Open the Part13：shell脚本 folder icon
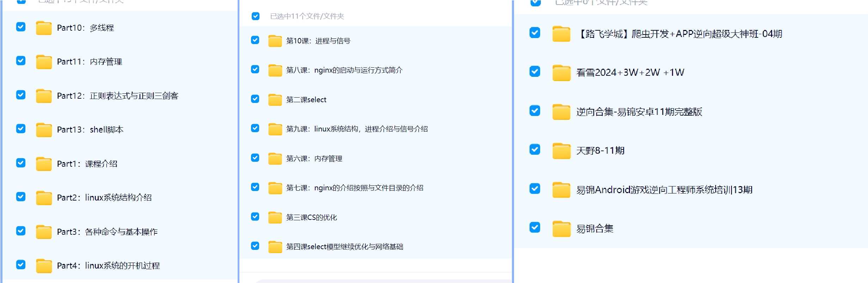Screen dimensions: 868x283 44,130
